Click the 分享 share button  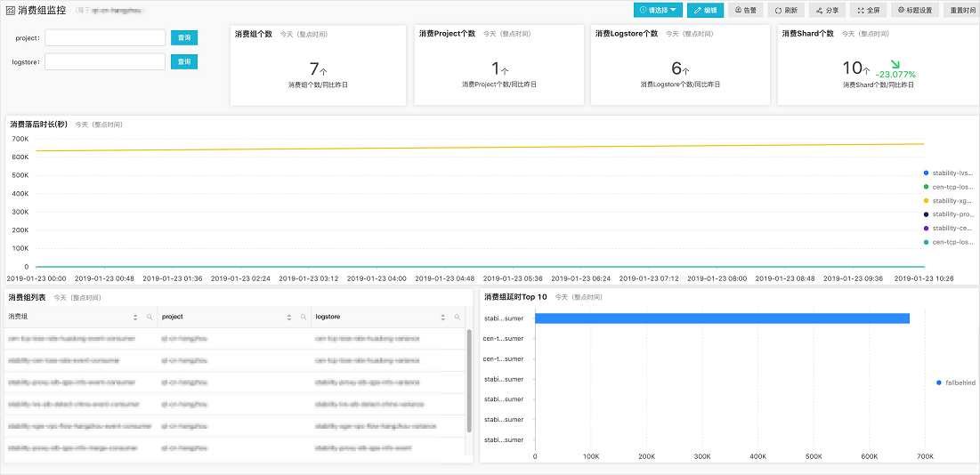click(827, 11)
